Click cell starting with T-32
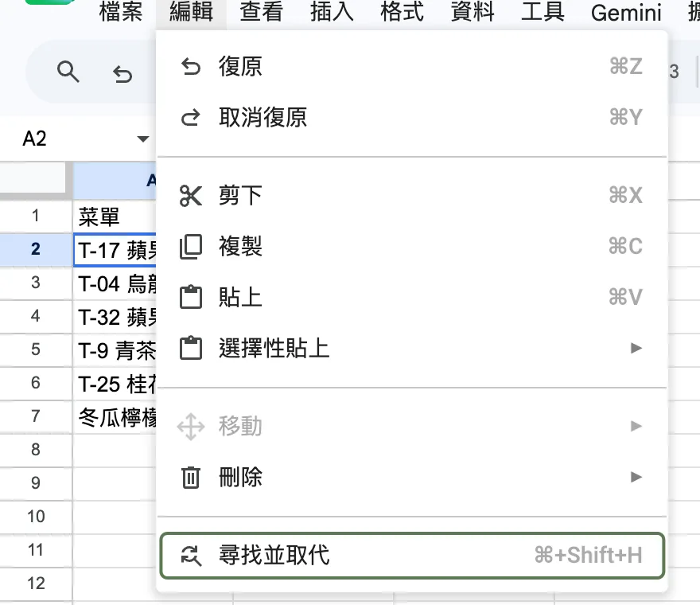The width and height of the screenshot is (700, 605). pyautogui.click(x=115, y=317)
